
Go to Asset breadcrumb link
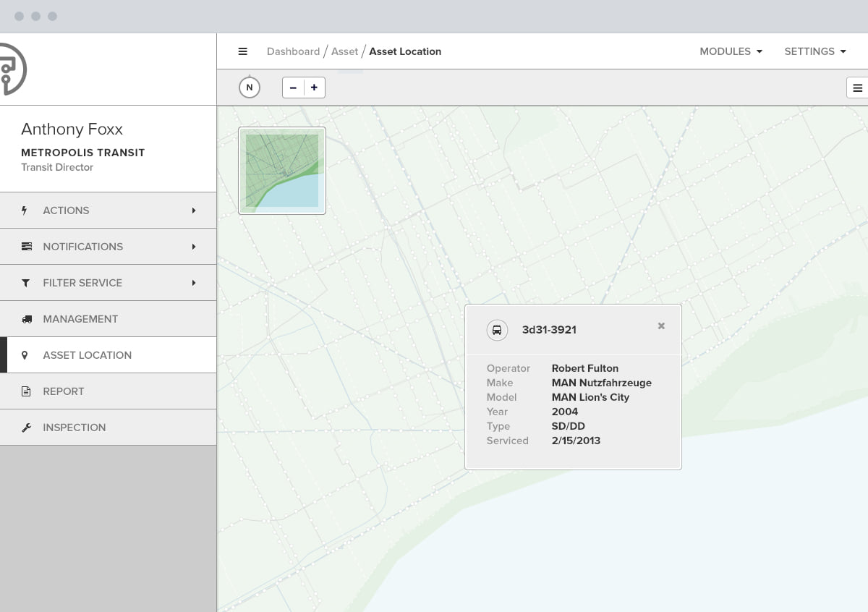pos(344,51)
